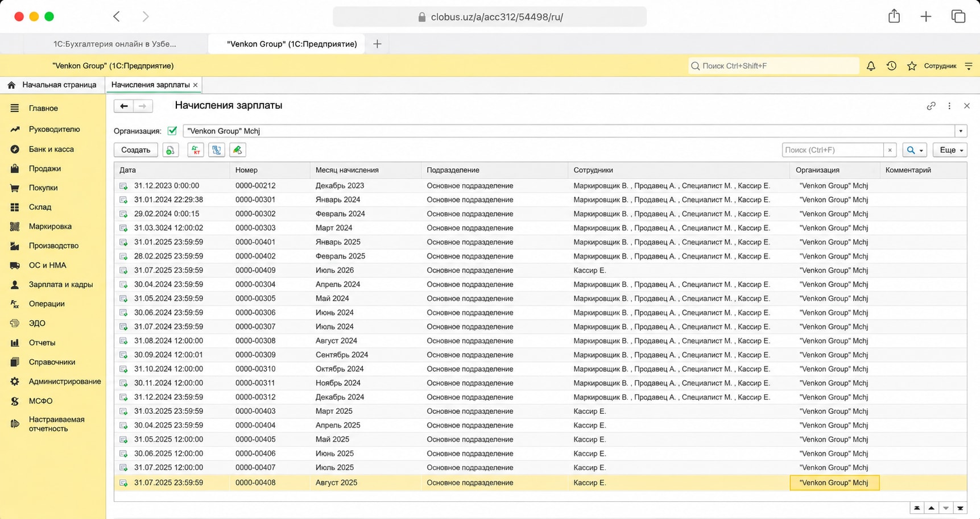Open Отчеты in sidebar

coord(42,343)
